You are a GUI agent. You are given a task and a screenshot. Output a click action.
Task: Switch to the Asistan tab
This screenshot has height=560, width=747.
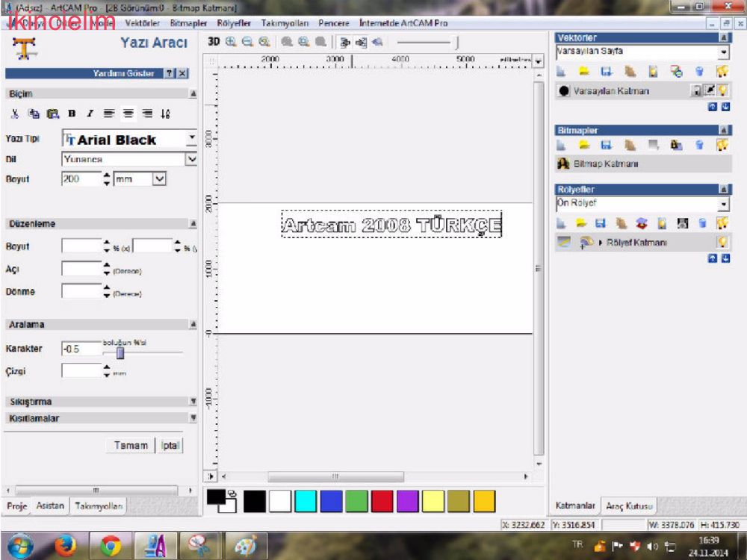point(50,505)
